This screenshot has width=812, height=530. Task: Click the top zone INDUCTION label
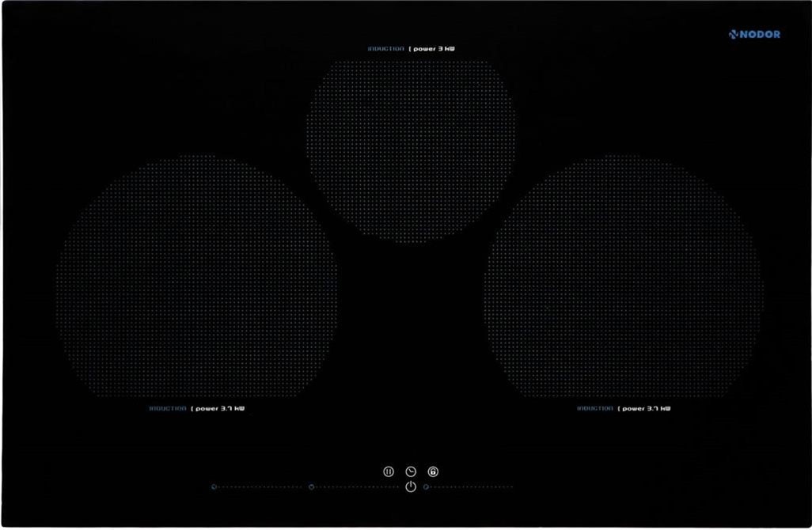(x=385, y=49)
